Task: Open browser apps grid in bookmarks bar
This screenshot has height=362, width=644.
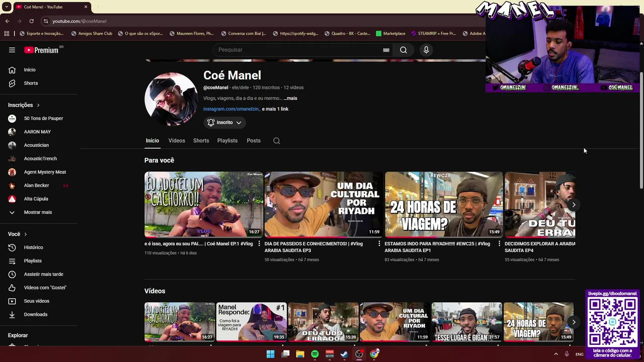Action: tap(7, 34)
